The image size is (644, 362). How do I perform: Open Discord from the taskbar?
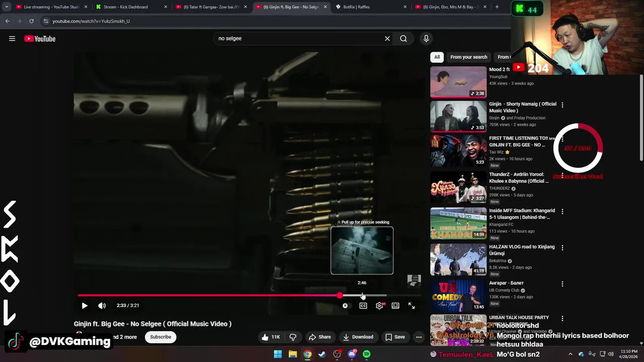(x=352, y=354)
